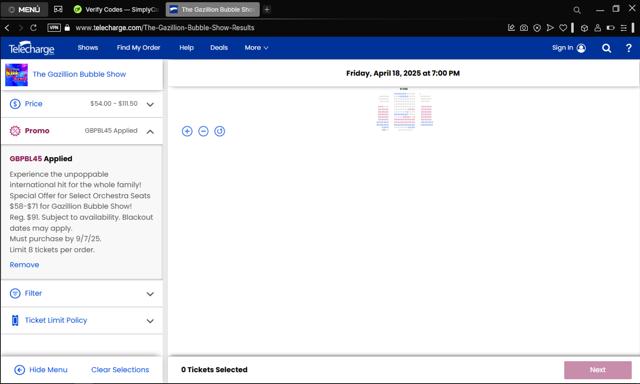Image resolution: width=640 pixels, height=384 pixels.
Task: Switch to Verify Codes SimplyCodes tab
Action: point(116,9)
